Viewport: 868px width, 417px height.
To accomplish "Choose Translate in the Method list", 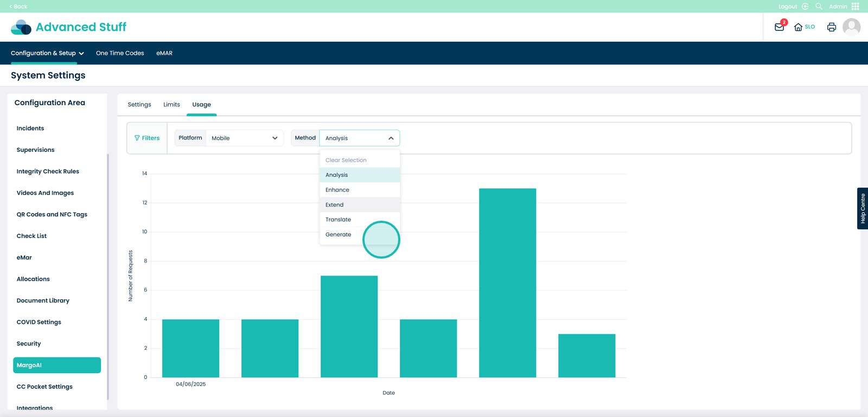I will pyautogui.click(x=339, y=220).
